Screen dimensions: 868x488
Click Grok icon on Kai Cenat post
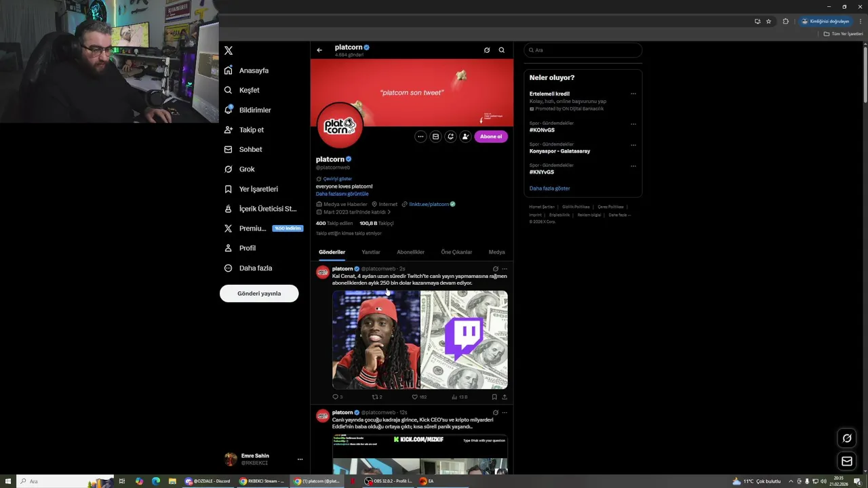[496, 269]
